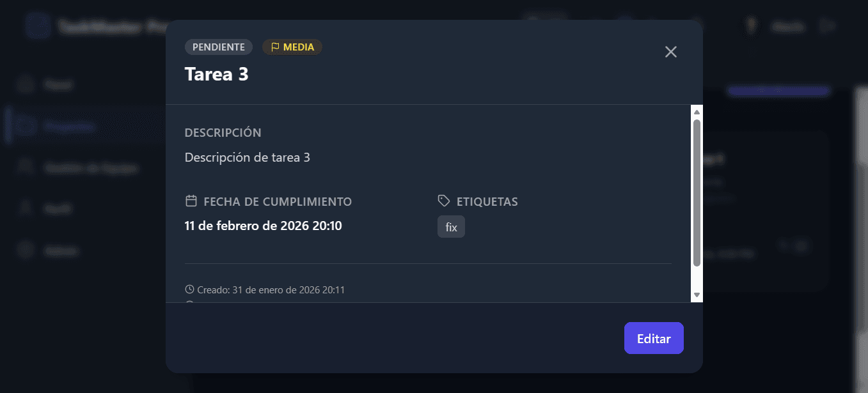Image resolution: width=868 pixels, height=393 pixels.
Task: Select the fix tag under ETIQUETAS
Action: (452, 226)
